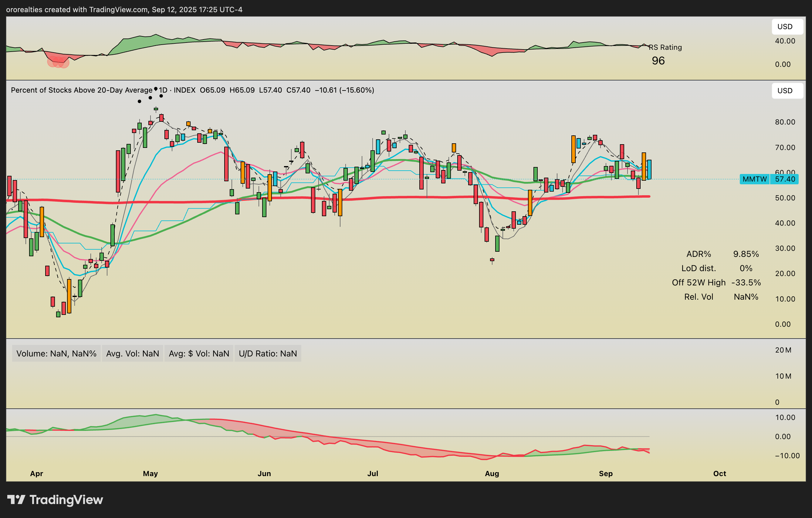This screenshot has height=518, width=812.
Task: Select the Volume: NaN, NaN% label
Action: 56,353
